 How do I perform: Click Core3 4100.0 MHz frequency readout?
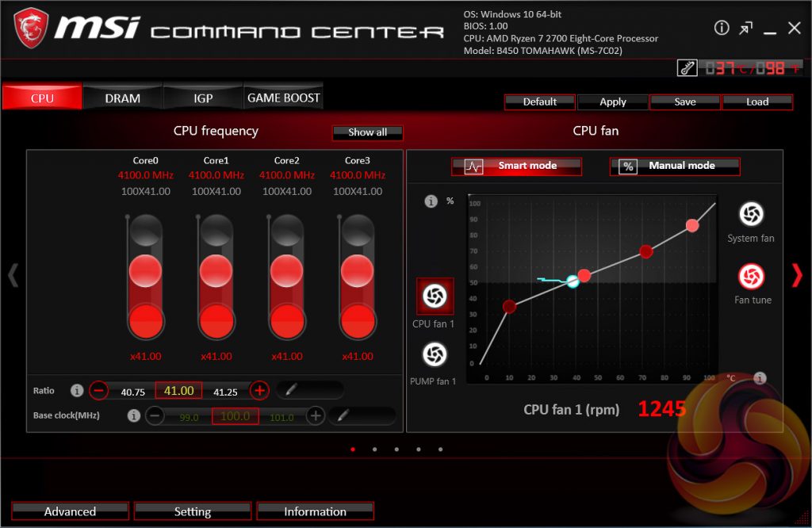click(x=358, y=175)
